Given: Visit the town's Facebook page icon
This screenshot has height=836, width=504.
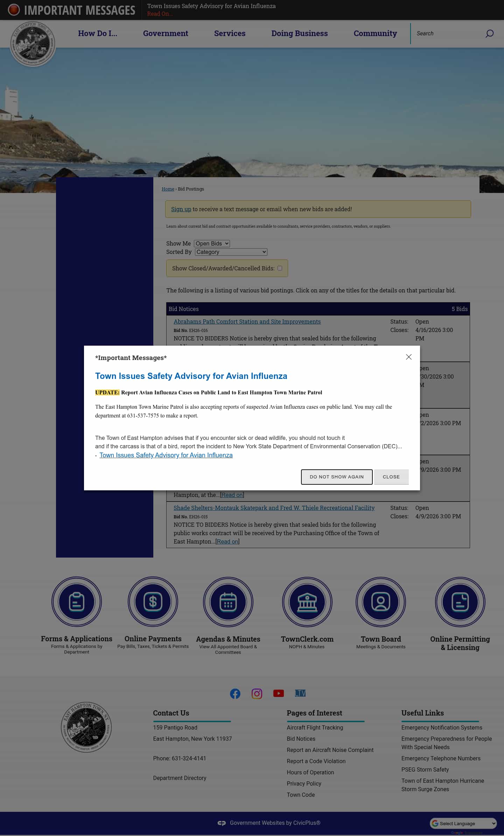Looking at the screenshot, I should 235,693.
